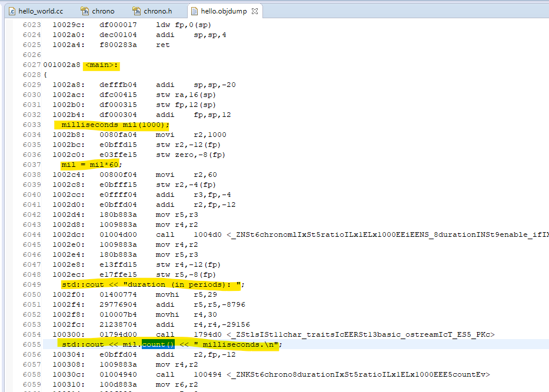The image size is (549, 392).
Task: Click 'movi r2,60' instruction
Action: tap(187, 175)
